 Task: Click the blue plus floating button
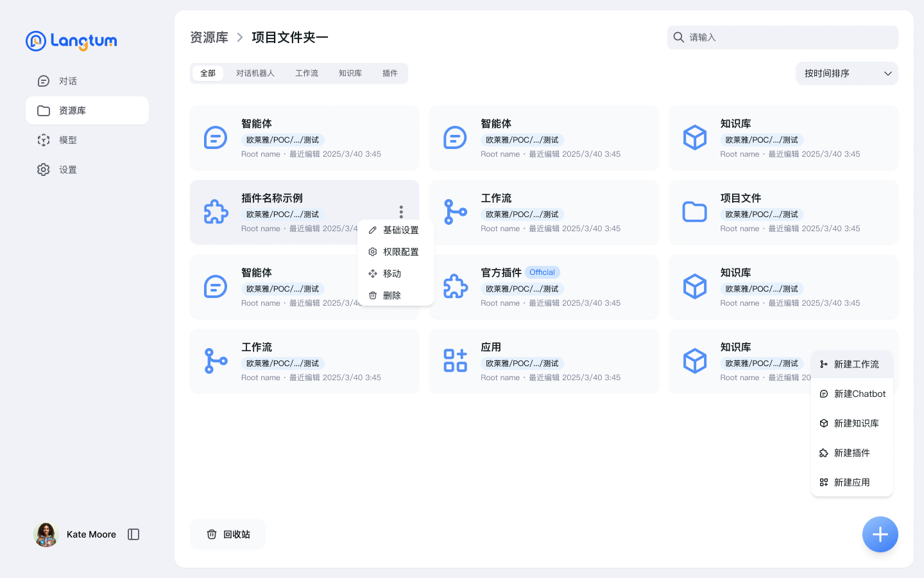coord(880,534)
